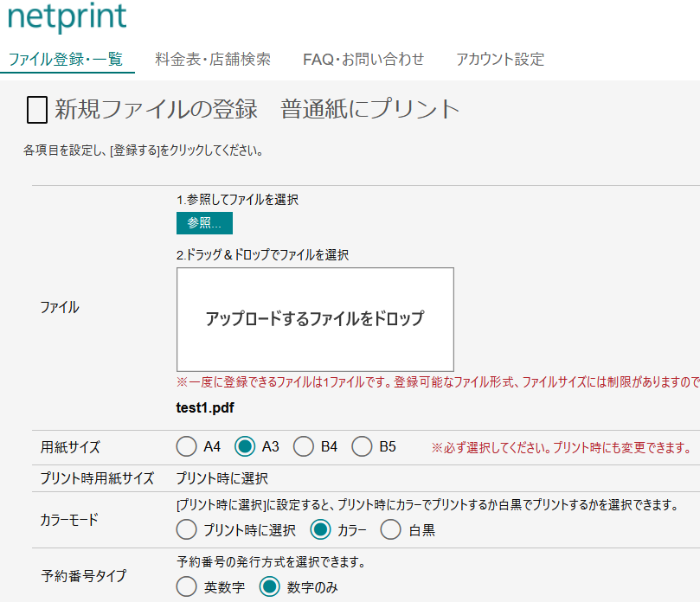This screenshot has height=602, width=700.
Task: Click the plain paper document icon
Action: [36, 110]
